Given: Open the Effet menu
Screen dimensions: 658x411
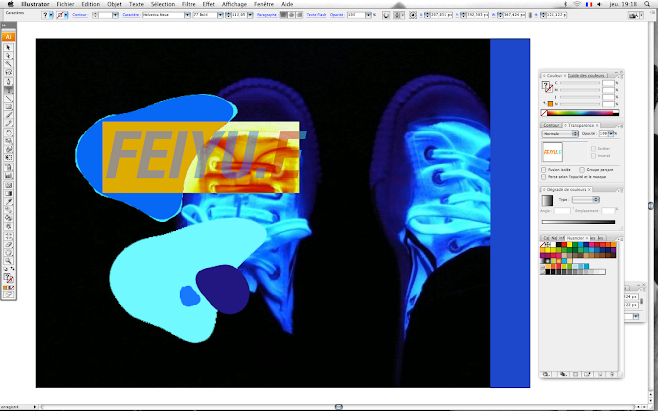Looking at the screenshot, I should click(209, 4).
